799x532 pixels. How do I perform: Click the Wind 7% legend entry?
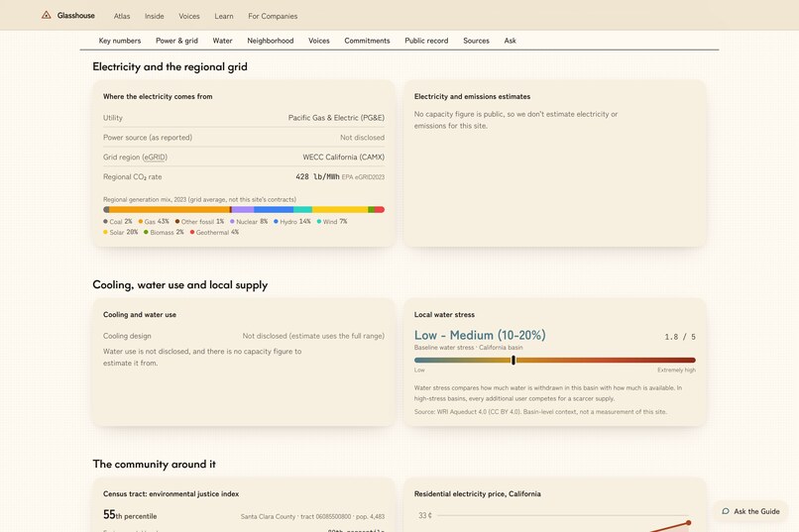[x=332, y=222]
